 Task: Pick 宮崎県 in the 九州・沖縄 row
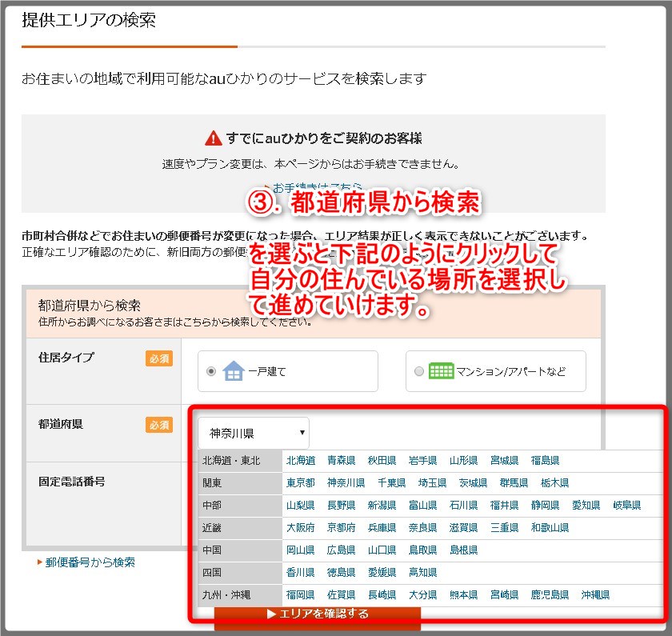pos(504,594)
